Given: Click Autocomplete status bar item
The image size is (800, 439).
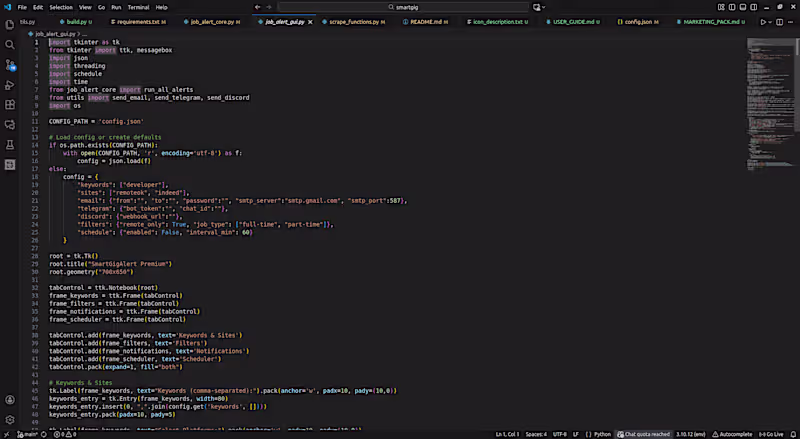Looking at the screenshot, I should coord(732,434).
